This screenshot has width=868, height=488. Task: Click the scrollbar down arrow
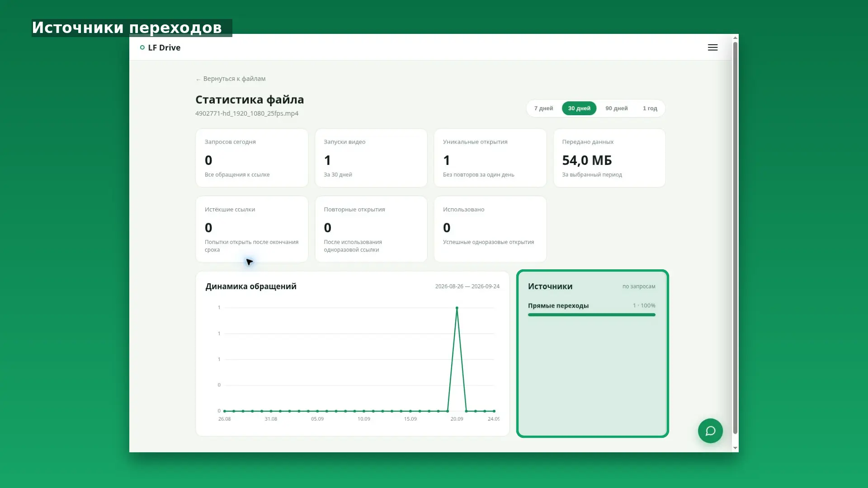tap(735, 448)
